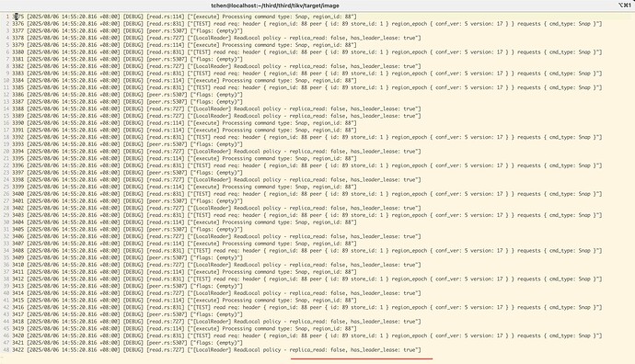Click execute Processing entry 3384

coord(184,81)
